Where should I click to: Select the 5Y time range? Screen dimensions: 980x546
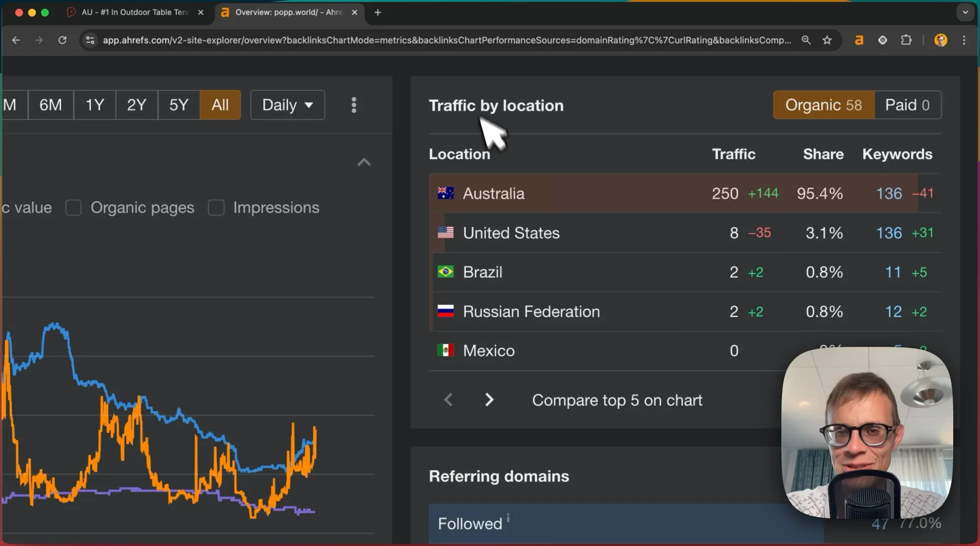179,105
